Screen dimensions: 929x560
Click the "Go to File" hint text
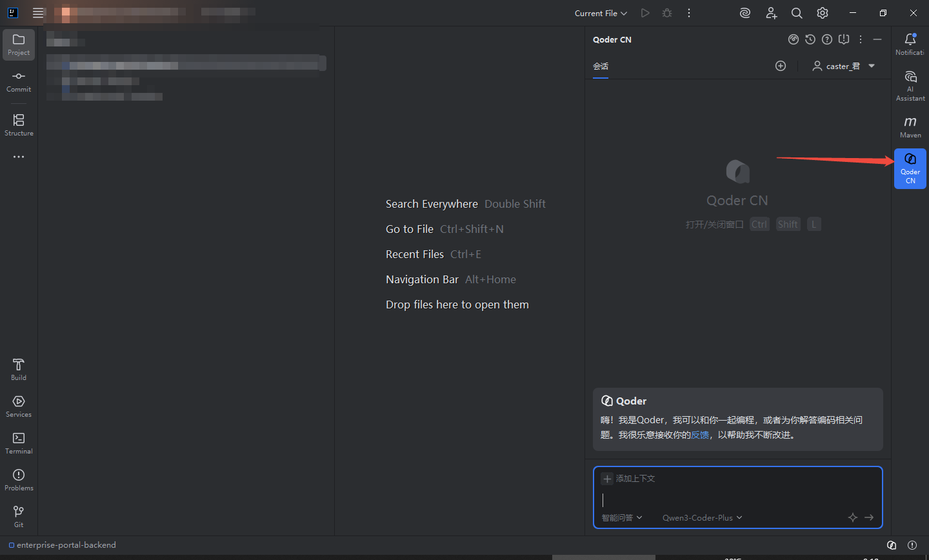click(x=410, y=229)
